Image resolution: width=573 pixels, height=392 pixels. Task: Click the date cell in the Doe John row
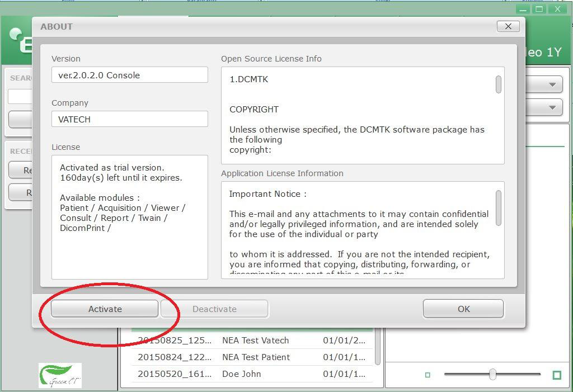pos(344,374)
